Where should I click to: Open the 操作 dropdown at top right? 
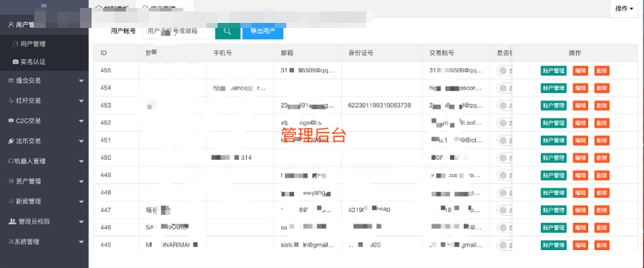click(624, 9)
